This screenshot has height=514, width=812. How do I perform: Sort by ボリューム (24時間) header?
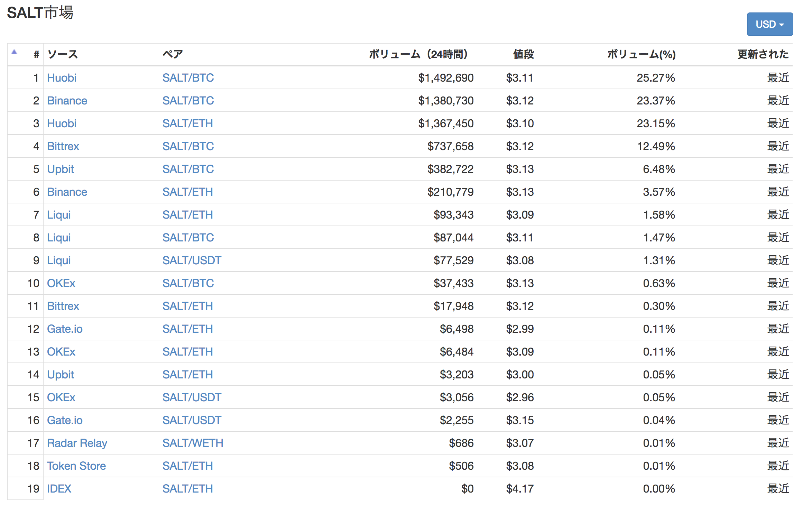(x=418, y=54)
